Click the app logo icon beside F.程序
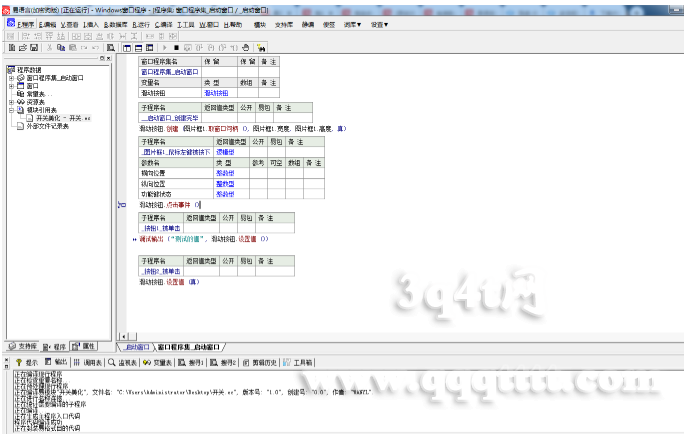Image resolution: width=684 pixels, height=434 pixels. tap(11, 23)
